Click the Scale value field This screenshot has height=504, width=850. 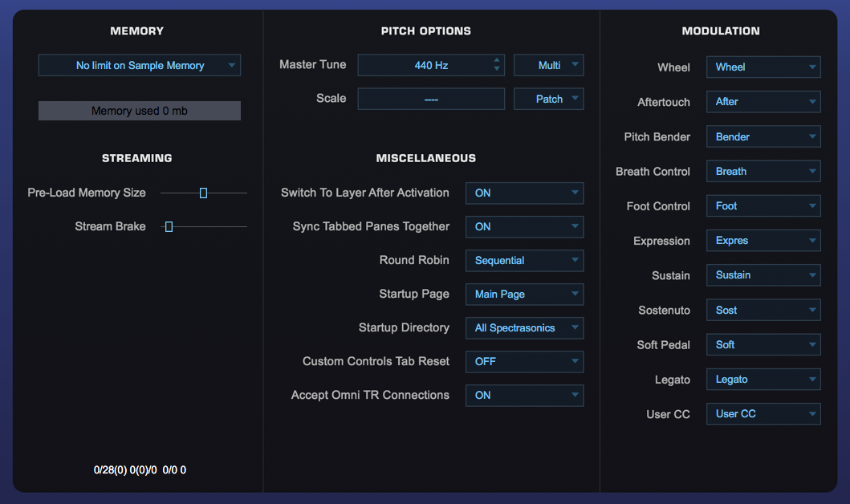coord(431,99)
